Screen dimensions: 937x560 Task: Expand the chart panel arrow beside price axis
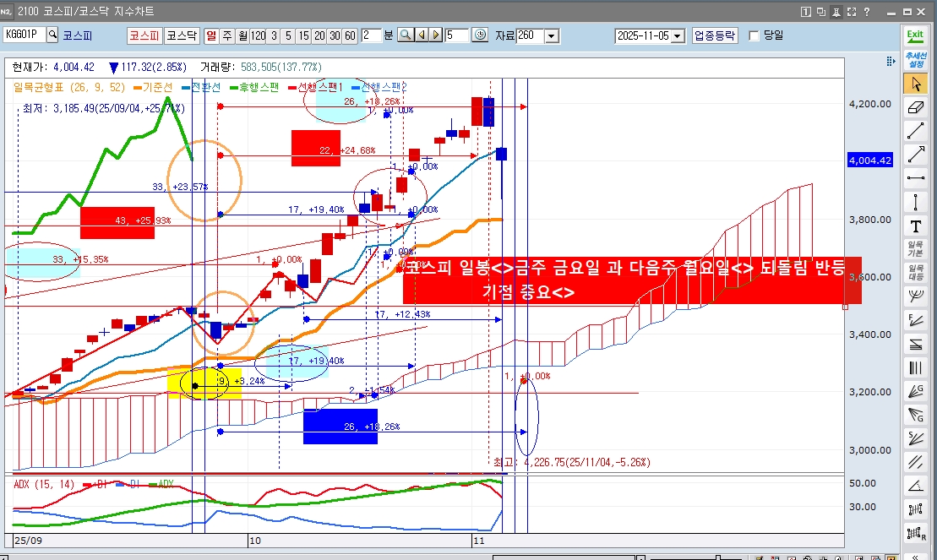(x=888, y=63)
